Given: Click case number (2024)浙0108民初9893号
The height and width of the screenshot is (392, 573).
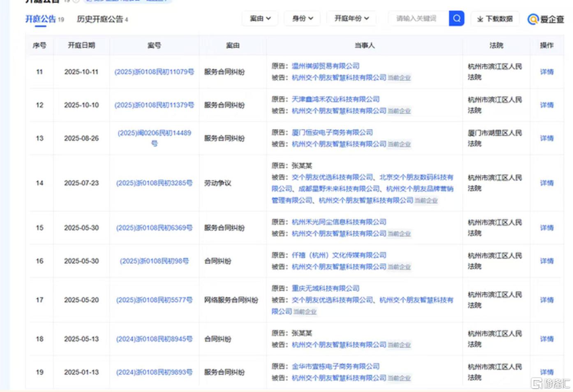Looking at the screenshot, I should 154,372.
